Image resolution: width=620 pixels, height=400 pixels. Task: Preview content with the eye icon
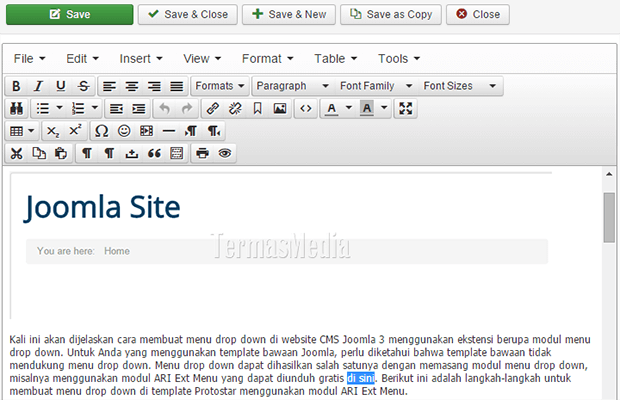[x=225, y=153]
